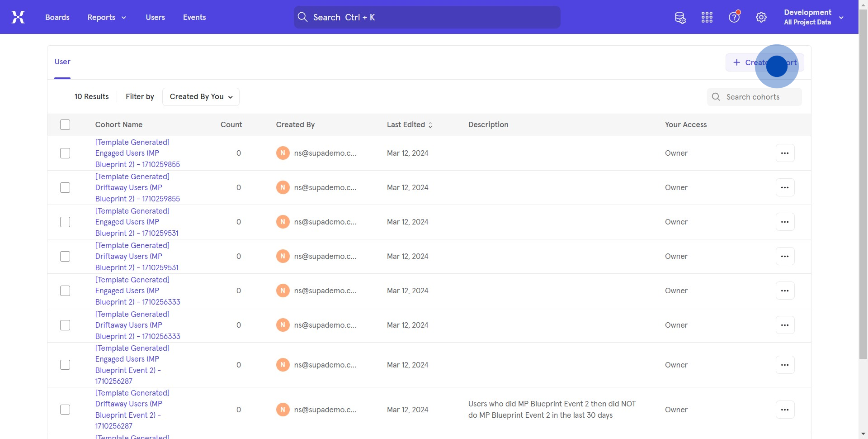
Task: Toggle the select all cohorts checkbox
Action: point(65,125)
